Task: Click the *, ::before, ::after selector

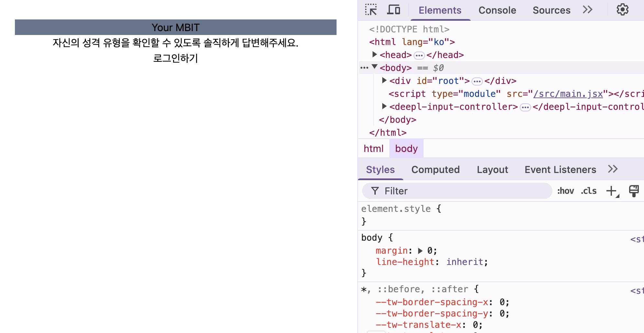Action: point(414,289)
